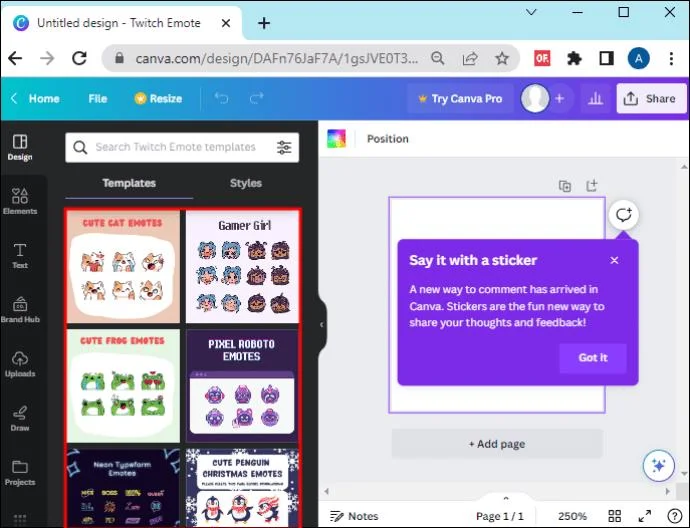Collapse the side panel with the arrow handle
Image resolution: width=690 pixels, height=528 pixels.
322,325
